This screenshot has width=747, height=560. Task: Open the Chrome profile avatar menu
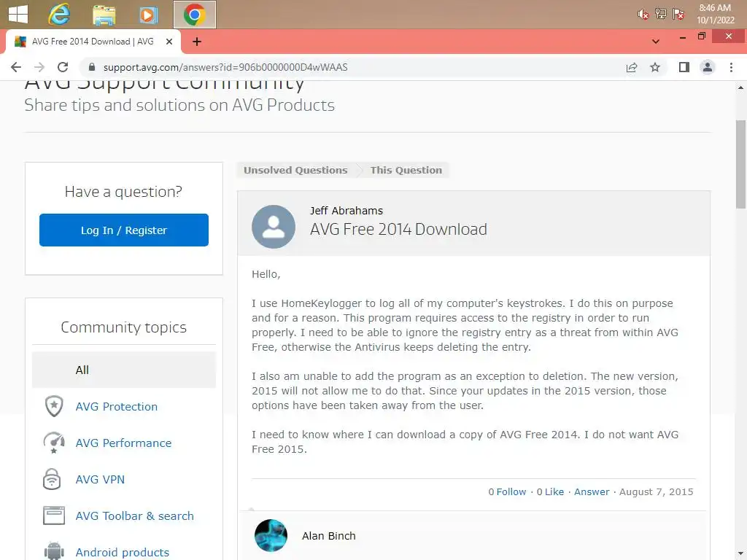click(708, 67)
